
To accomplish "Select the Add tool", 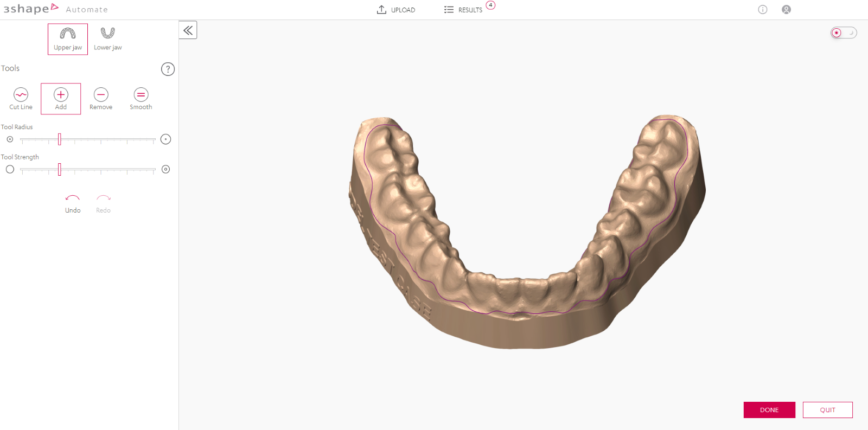I will [61, 98].
